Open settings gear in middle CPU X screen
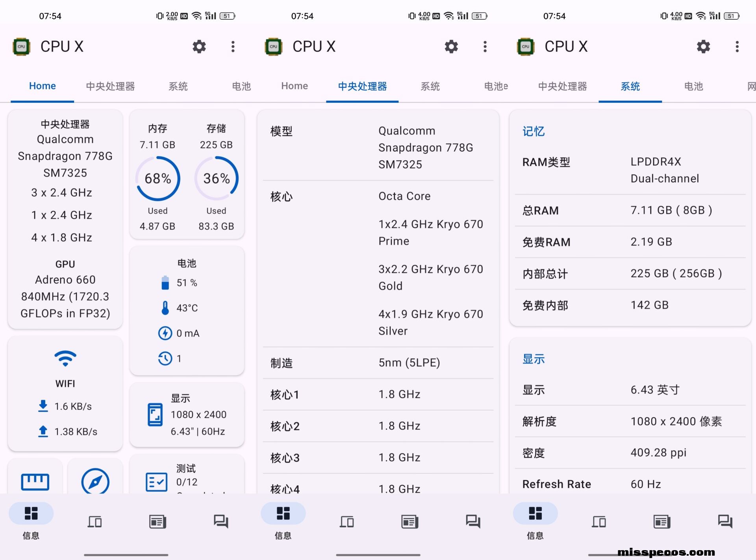 451,46
